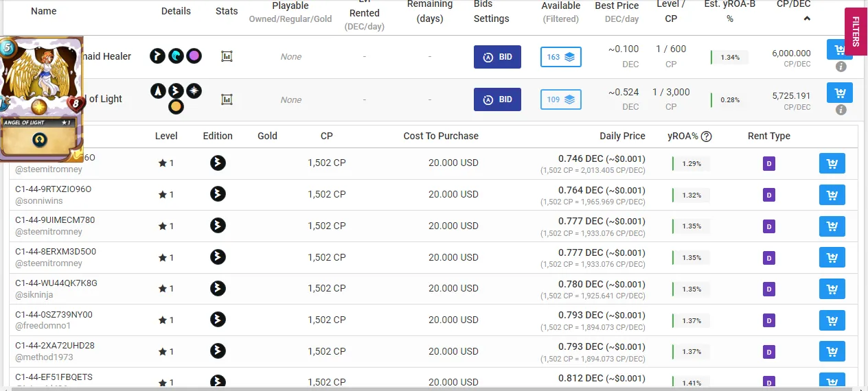This screenshot has height=391, width=868.
Task: Sort by Cost To Purchase column header
Action: (x=441, y=136)
